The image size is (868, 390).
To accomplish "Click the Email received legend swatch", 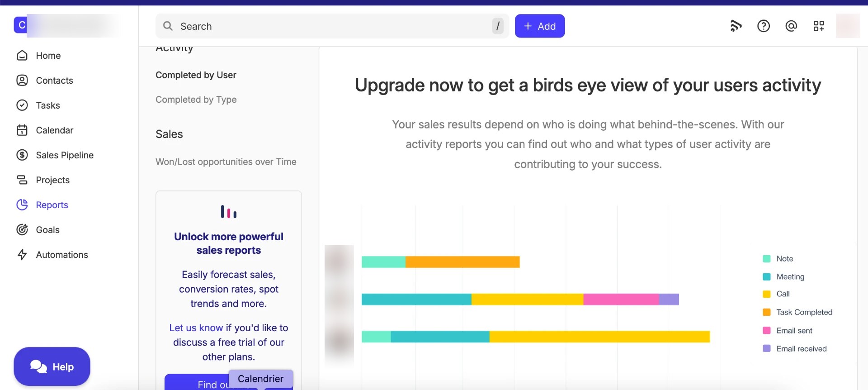I will [x=767, y=349].
